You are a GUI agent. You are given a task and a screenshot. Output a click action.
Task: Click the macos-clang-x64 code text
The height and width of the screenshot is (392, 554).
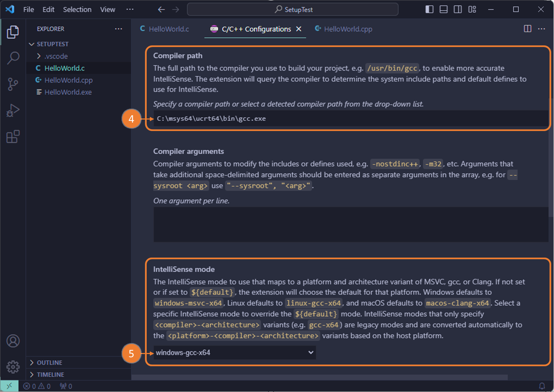(x=457, y=303)
